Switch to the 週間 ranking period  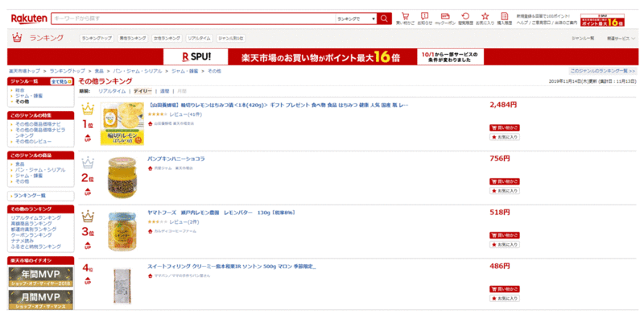(x=164, y=91)
